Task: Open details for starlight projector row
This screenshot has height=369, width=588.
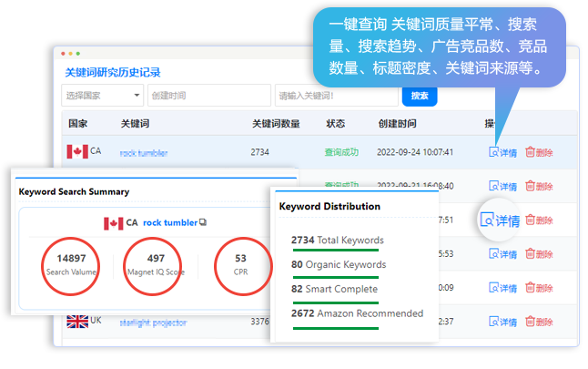Action: [x=503, y=321]
